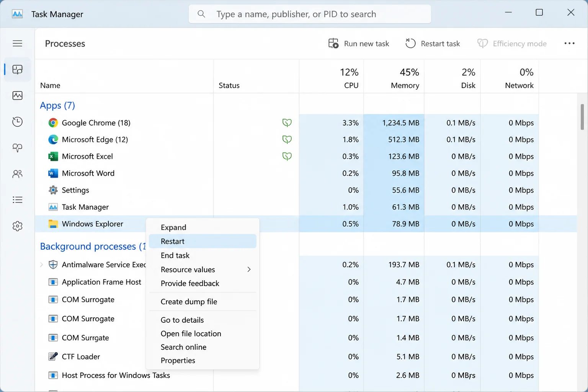
Task: Click the Run new task button
Action: [359, 44]
